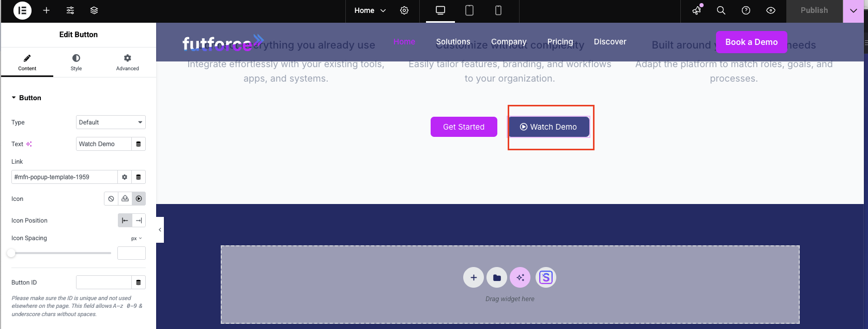Switch to the Style tab
Screen dimensions: 868x329
[x=76, y=62]
